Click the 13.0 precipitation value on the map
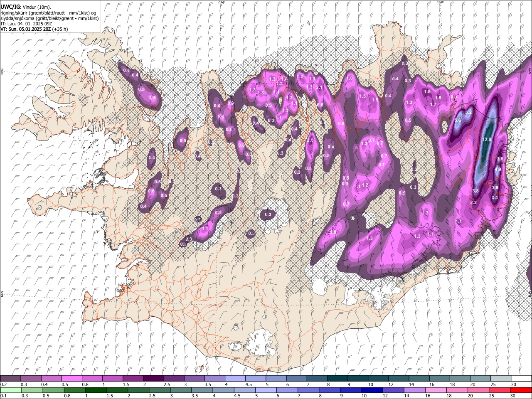 click(487, 139)
